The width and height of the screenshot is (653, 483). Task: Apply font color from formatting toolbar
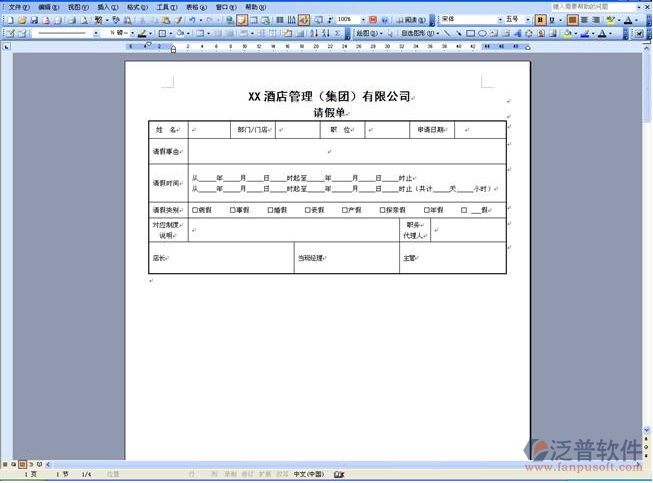[x=628, y=20]
